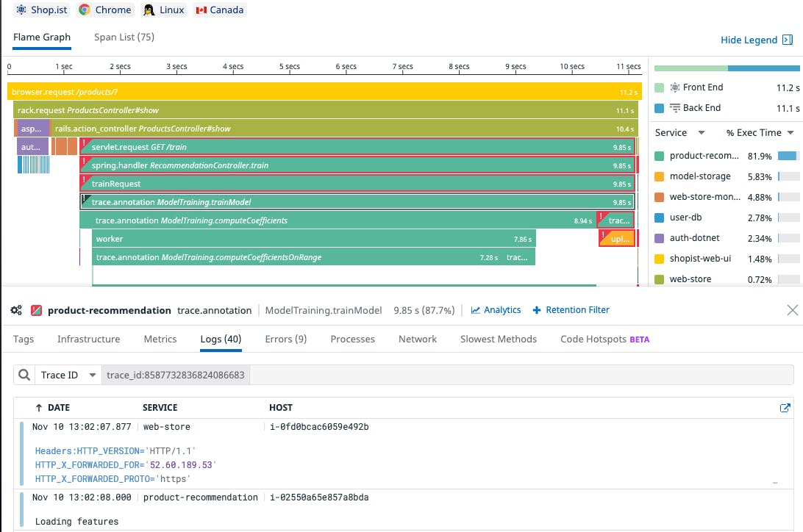803x532 pixels.
Task: Open the Trace ID search filter dropdown
Action: (x=67, y=375)
